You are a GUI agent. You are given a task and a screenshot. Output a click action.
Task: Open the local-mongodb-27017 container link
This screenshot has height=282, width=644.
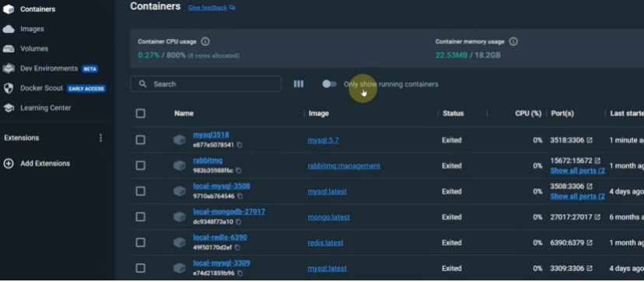(x=229, y=212)
